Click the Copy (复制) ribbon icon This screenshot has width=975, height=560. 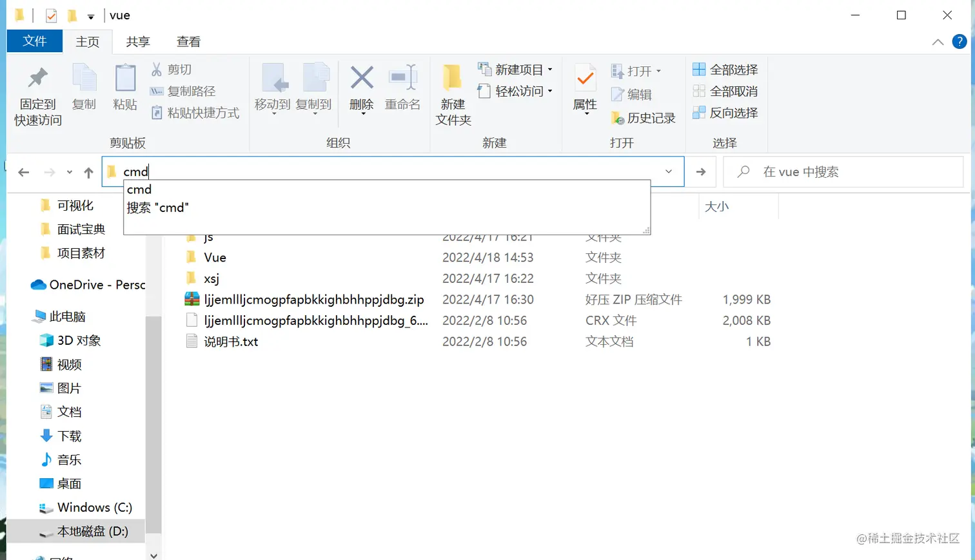[x=84, y=79]
